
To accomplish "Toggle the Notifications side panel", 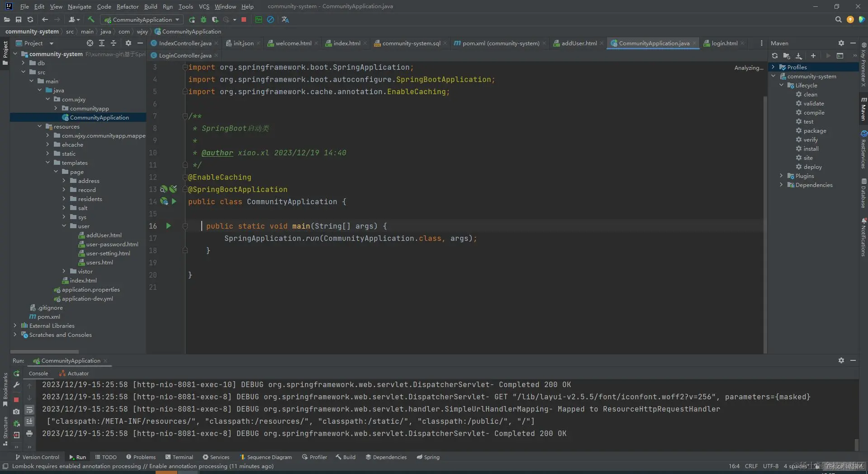I will point(863,237).
